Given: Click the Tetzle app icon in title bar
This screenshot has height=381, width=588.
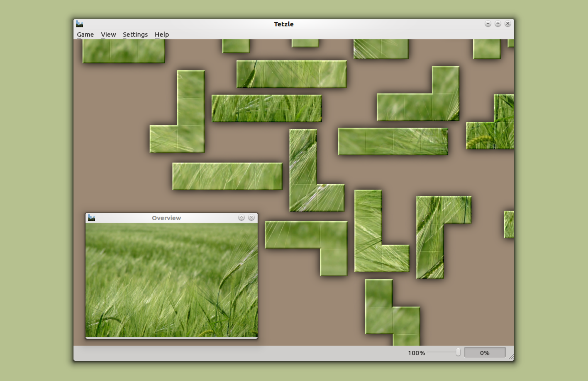Looking at the screenshot, I should pyautogui.click(x=80, y=24).
